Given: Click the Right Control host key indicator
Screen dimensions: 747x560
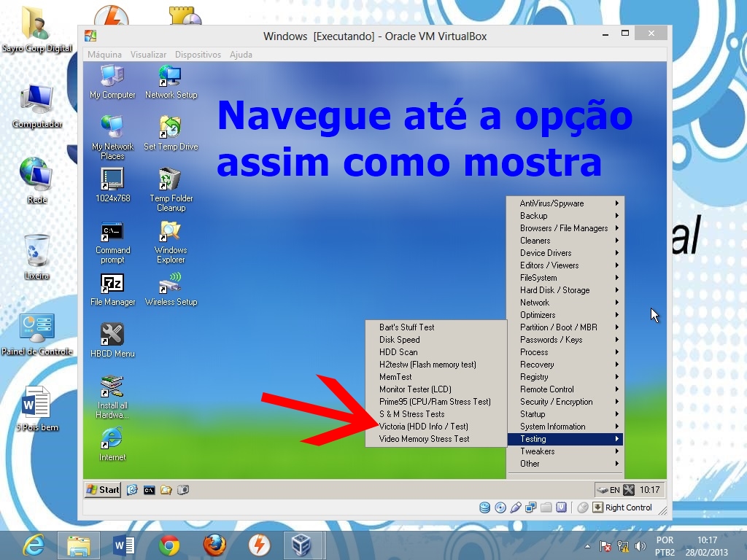Looking at the screenshot, I should click(623, 507).
